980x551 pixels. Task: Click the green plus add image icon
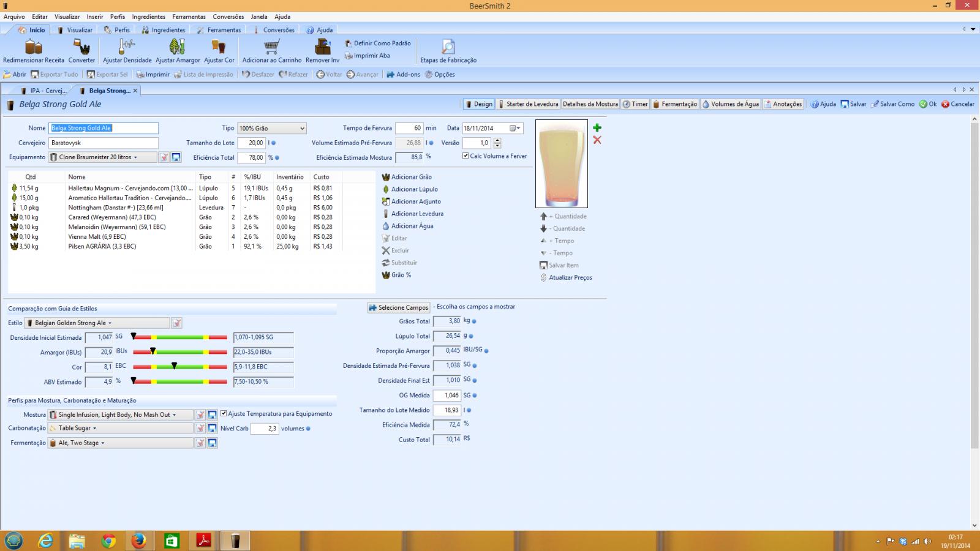[x=597, y=127]
